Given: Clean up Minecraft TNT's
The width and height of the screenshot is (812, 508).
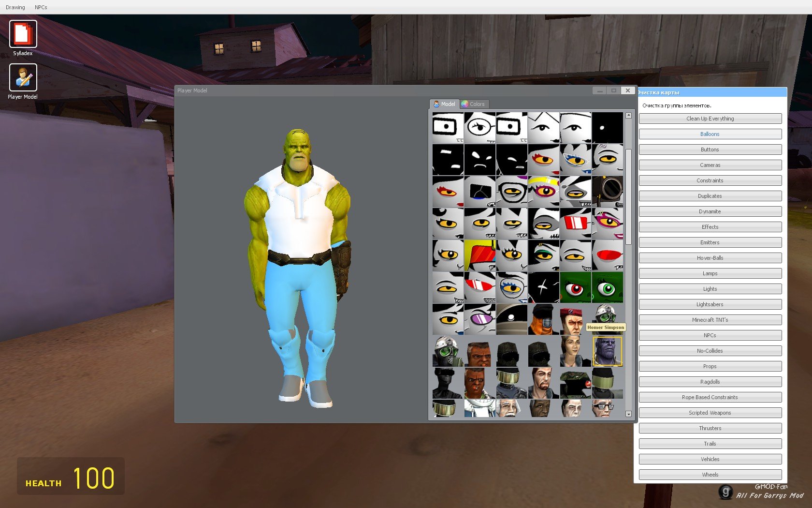Looking at the screenshot, I should click(x=710, y=320).
